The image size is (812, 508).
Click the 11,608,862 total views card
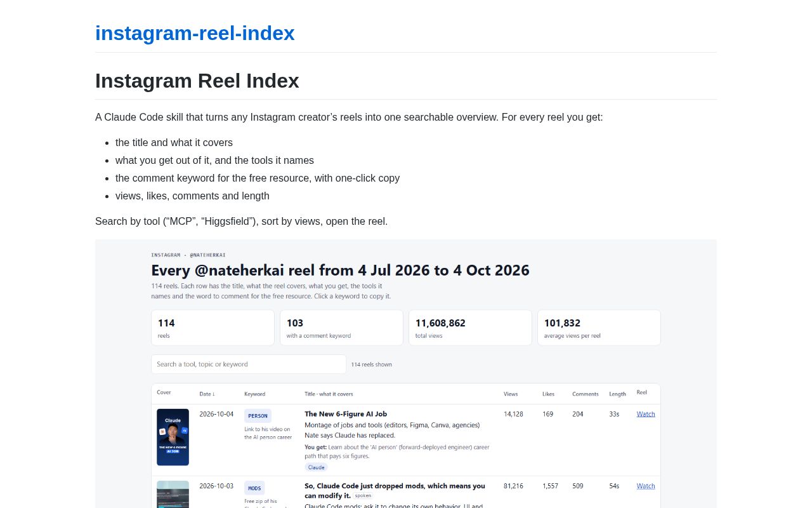(x=470, y=328)
